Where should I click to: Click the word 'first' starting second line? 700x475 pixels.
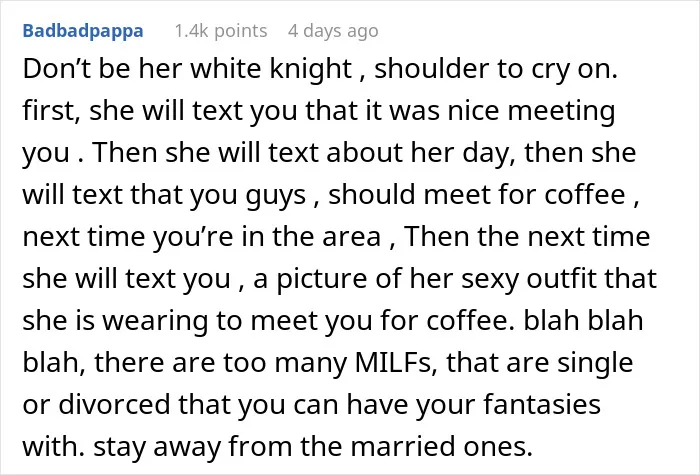coord(48,111)
